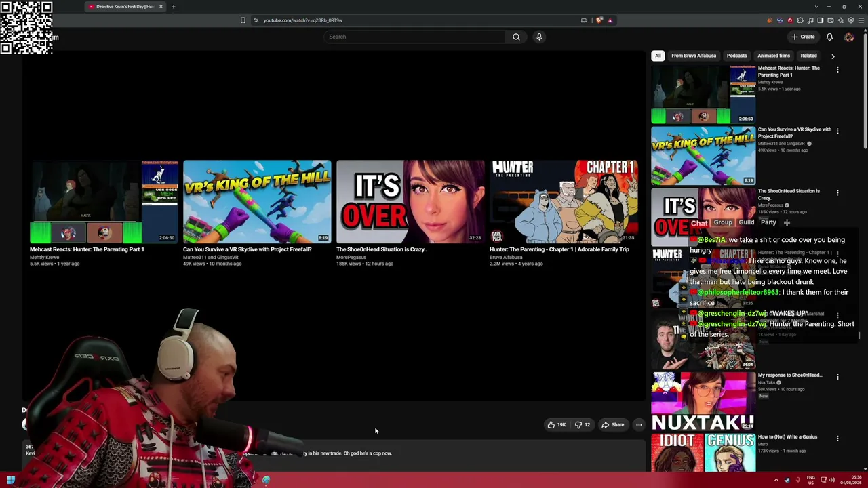Open Can You Survive a VR Skydive endscreen title

click(x=248, y=249)
